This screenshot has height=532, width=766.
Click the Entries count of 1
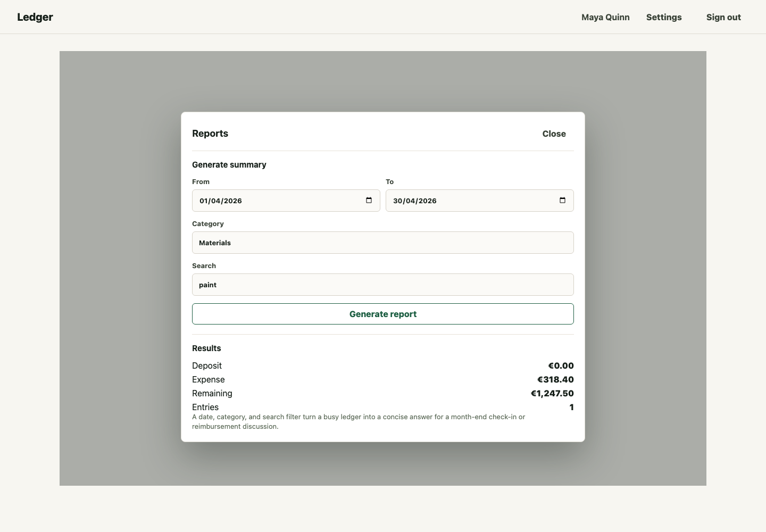571,407
